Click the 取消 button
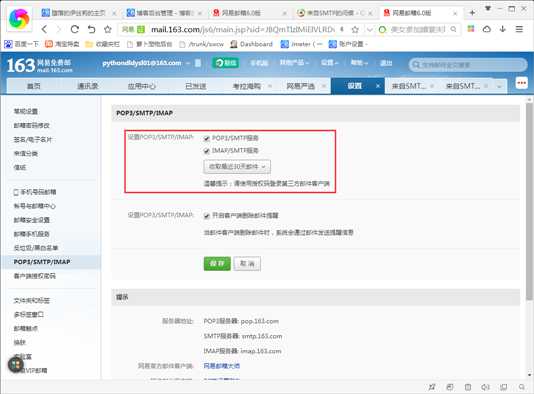Screen dimensions: 534x394 (247, 264)
